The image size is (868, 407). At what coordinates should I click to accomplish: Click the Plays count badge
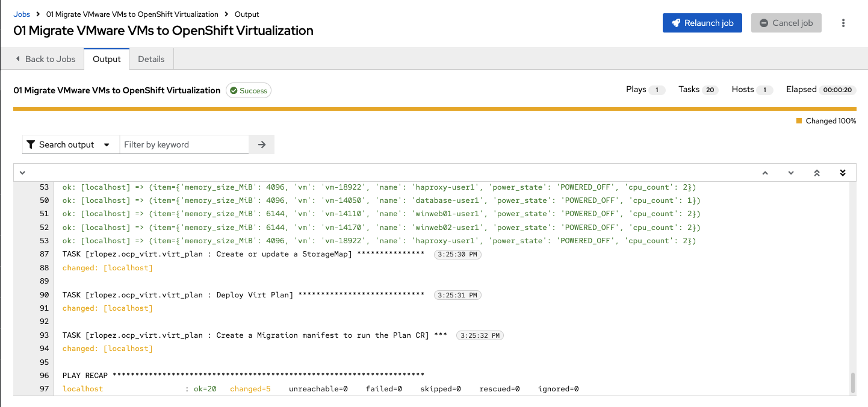(x=657, y=90)
